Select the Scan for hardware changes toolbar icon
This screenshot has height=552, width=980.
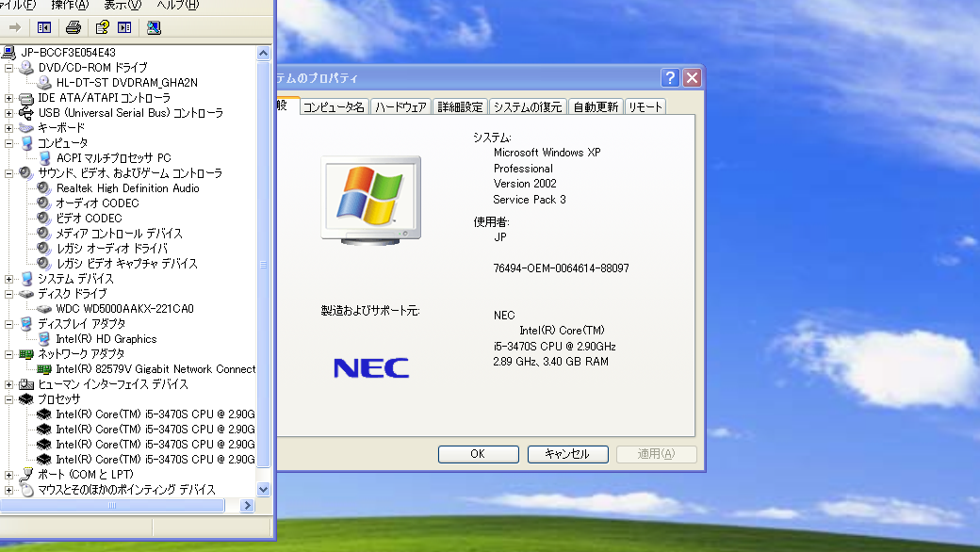pos(154,26)
